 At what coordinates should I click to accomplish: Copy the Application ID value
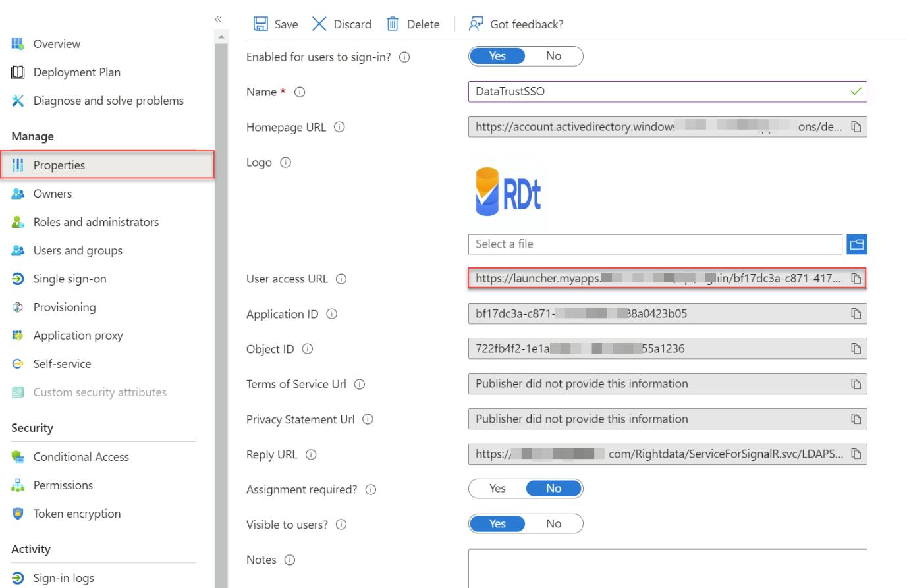pyautogui.click(x=856, y=314)
